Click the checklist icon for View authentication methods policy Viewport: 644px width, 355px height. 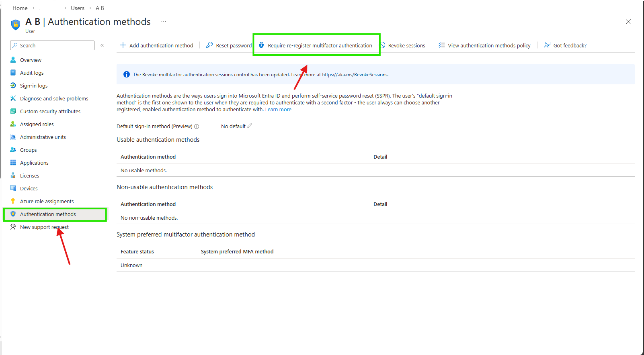pos(441,45)
